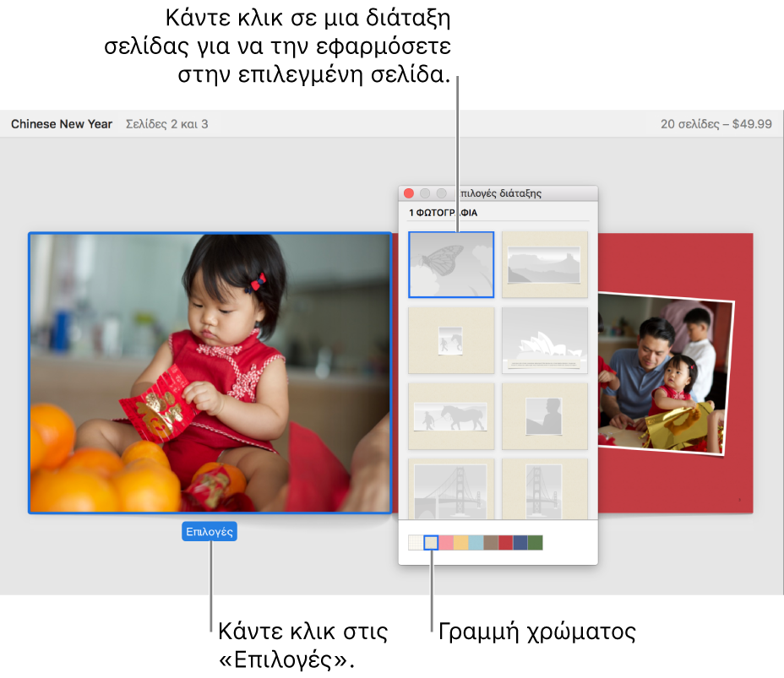Select the full-page butterfly layout thumbnail

[x=451, y=265]
